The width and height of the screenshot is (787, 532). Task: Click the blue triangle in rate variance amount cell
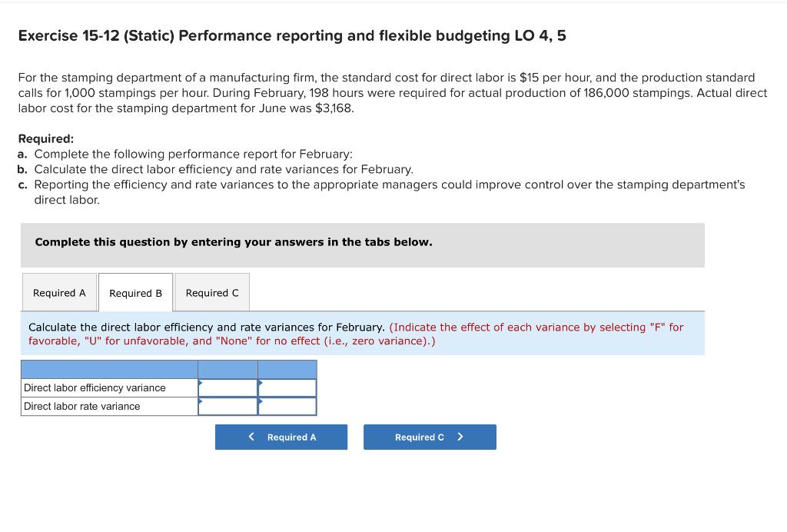pos(201,402)
